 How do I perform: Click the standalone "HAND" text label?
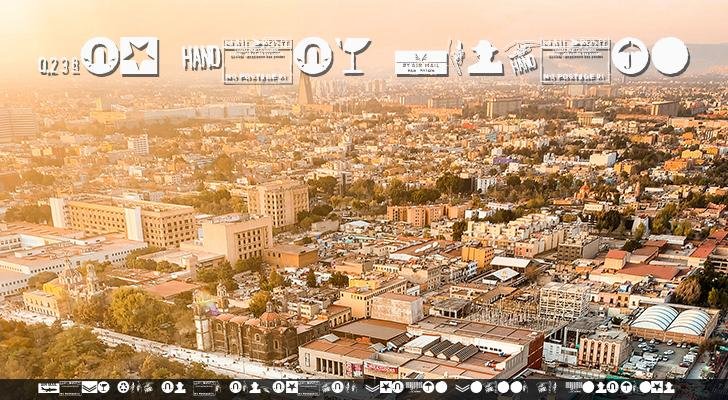201,58
